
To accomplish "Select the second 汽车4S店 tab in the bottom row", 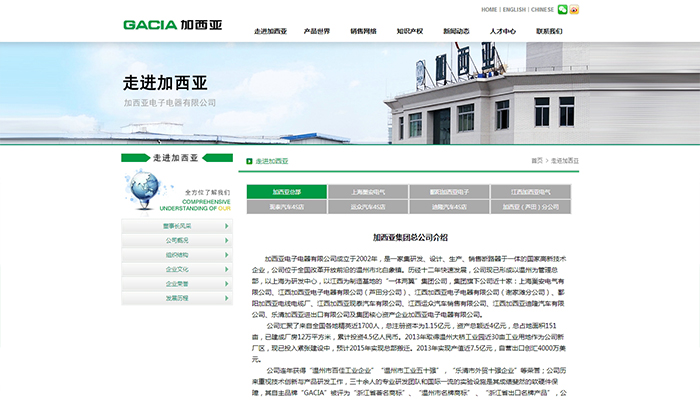I will click(x=368, y=207).
